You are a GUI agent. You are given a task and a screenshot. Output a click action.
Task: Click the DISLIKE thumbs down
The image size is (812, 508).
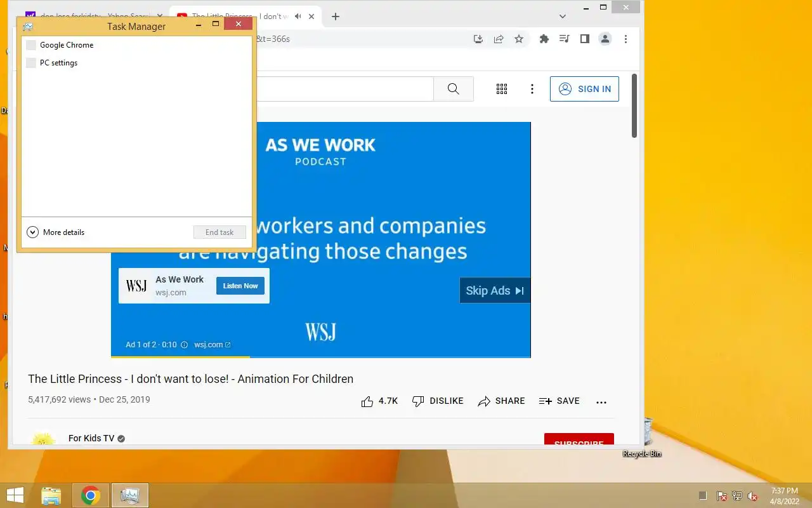click(x=438, y=401)
